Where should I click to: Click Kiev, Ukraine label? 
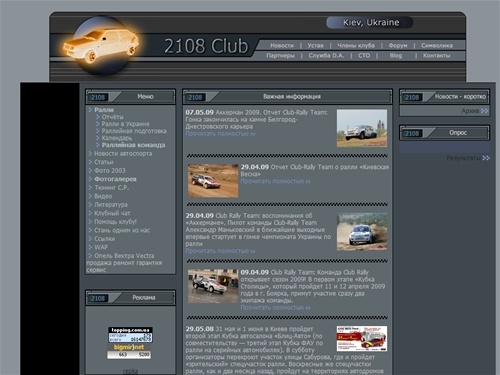coord(370,23)
